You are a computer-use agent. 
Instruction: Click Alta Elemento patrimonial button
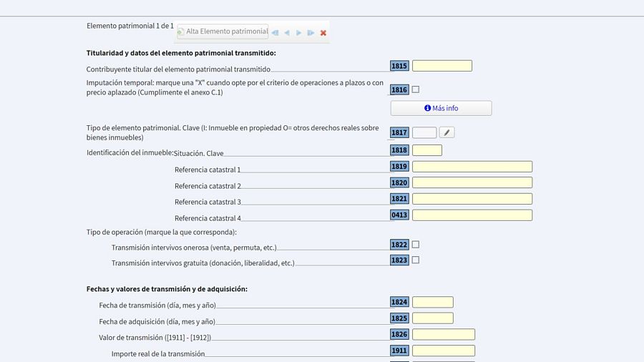223,31
